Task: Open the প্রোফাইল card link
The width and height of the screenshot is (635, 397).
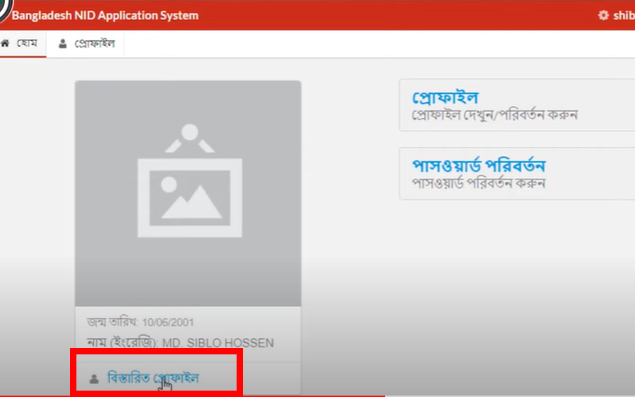Action: [445, 98]
